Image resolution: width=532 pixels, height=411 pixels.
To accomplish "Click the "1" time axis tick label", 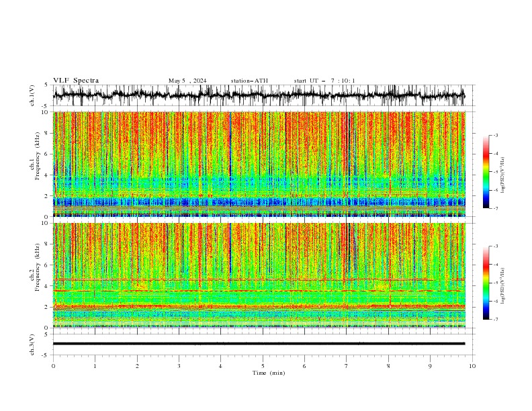I will click(x=95, y=366).
